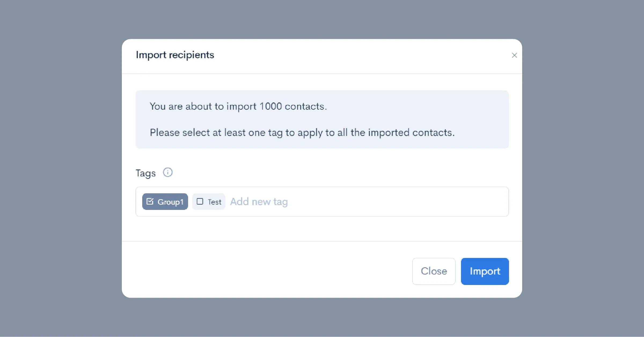Click the Tags info icon

coord(168,172)
